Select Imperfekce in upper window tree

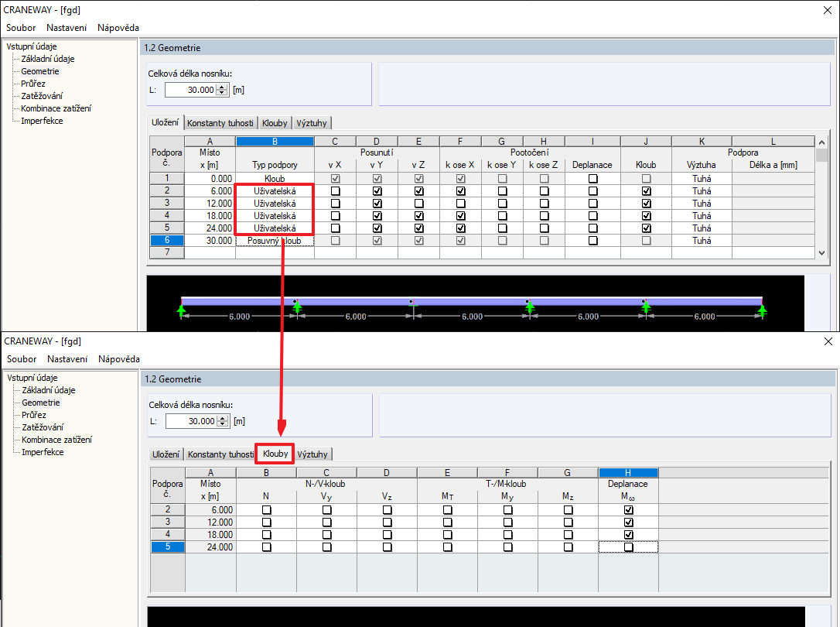coord(42,121)
